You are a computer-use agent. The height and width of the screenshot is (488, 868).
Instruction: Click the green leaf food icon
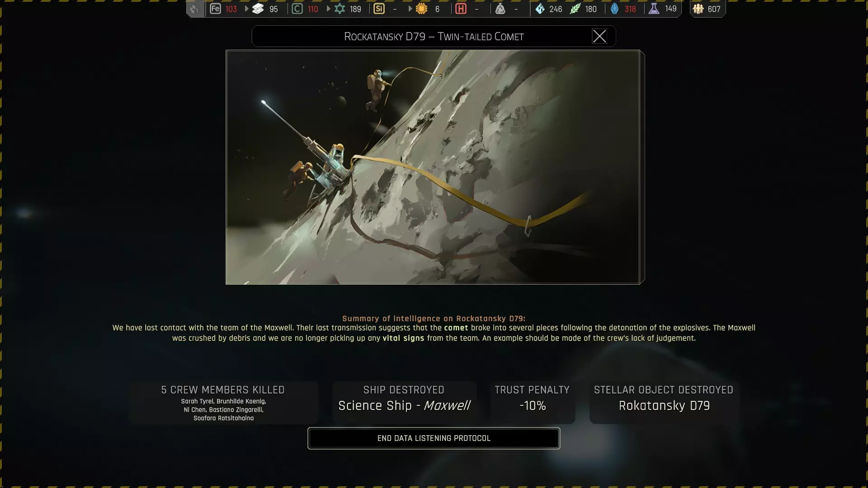[575, 9]
